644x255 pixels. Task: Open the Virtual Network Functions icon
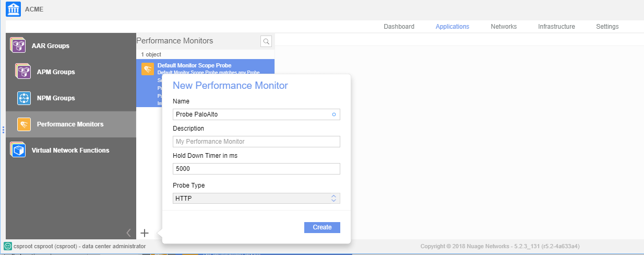click(18, 150)
